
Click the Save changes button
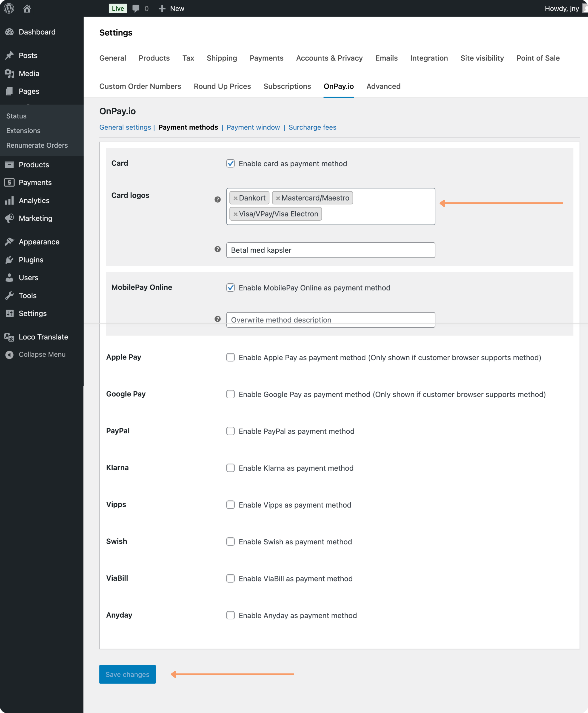click(127, 674)
